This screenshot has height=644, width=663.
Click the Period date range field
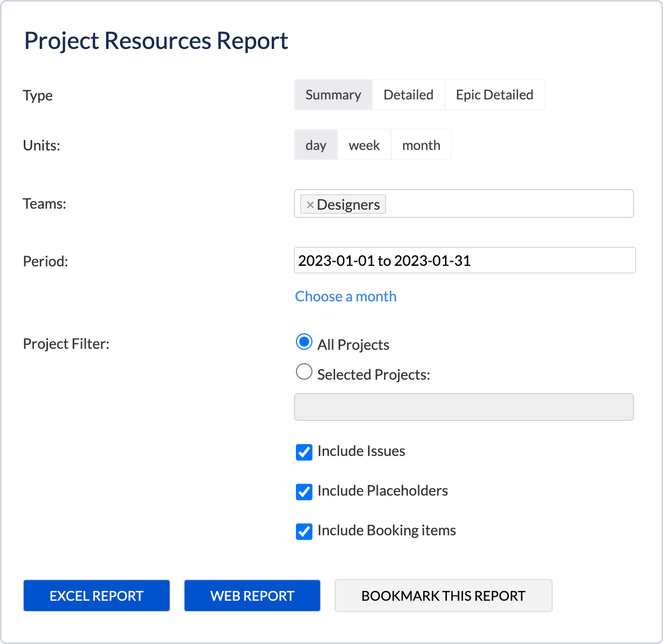[x=465, y=261]
